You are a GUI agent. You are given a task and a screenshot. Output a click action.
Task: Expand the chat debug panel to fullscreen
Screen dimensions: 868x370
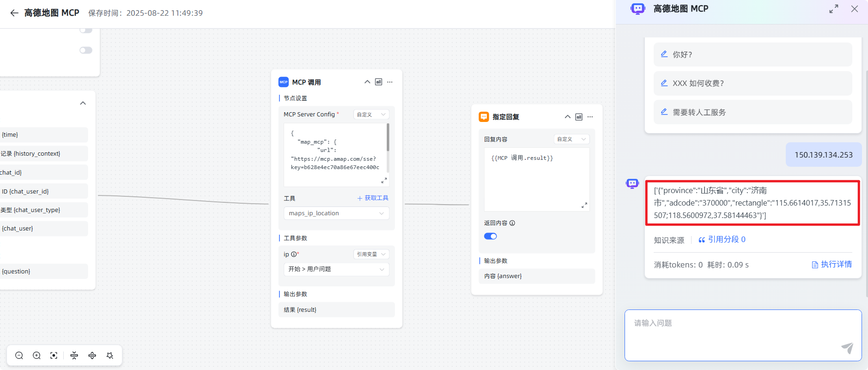click(834, 9)
